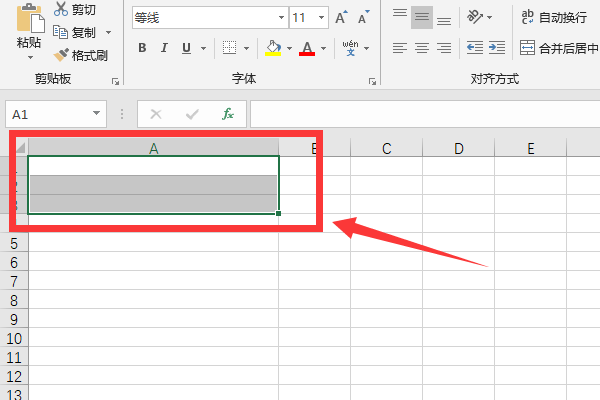Screen dimensions: 600x400
Task: Toggle middle vertical alignment
Action: pyautogui.click(x=422, y=17)
